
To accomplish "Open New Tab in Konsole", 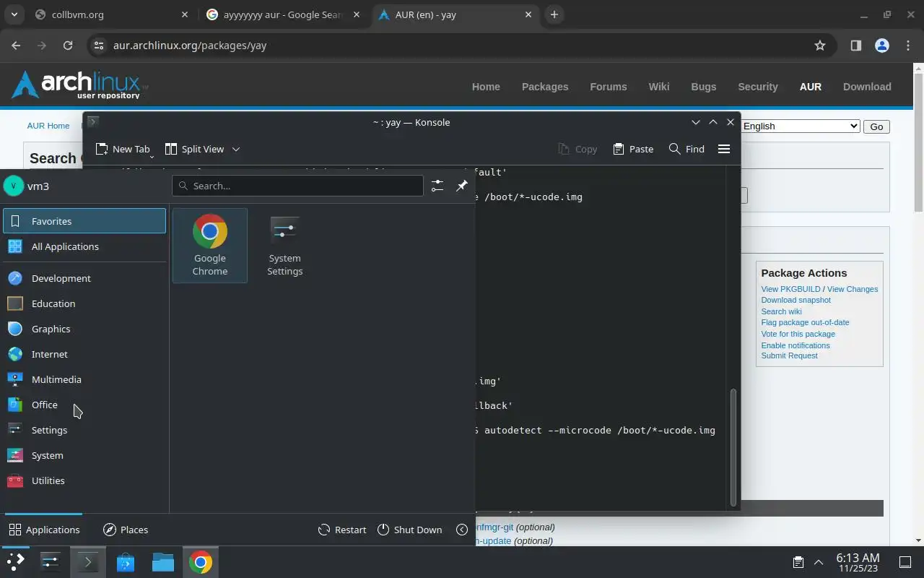I will tap(123, 149).
